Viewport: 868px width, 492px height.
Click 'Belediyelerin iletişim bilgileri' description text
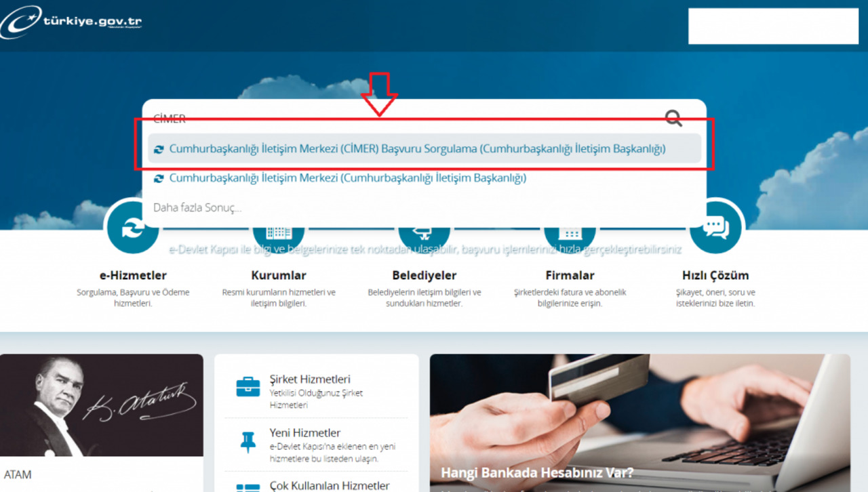(425, 298)
